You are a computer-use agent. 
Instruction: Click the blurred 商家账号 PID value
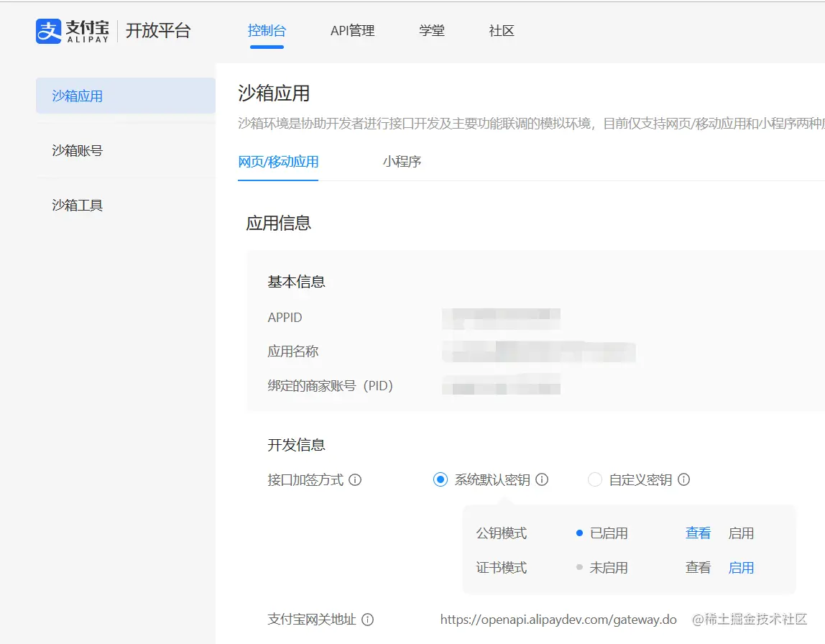pos(501,385)
